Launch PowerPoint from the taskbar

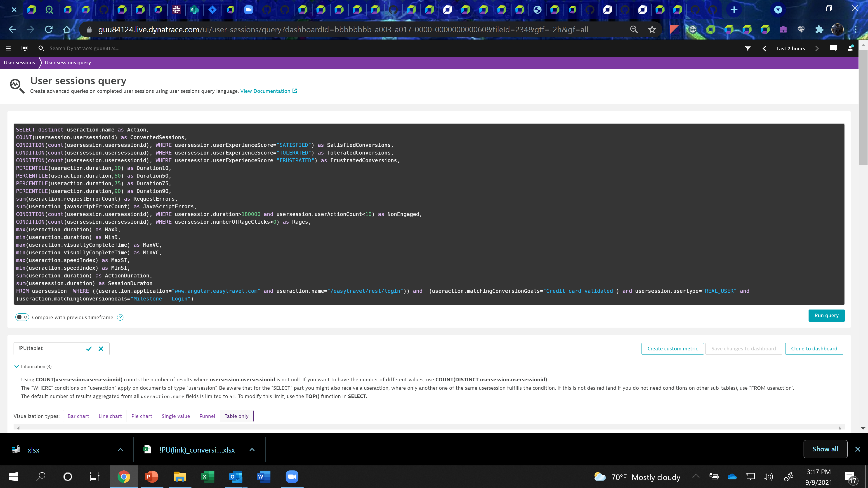tap(151, 476)
